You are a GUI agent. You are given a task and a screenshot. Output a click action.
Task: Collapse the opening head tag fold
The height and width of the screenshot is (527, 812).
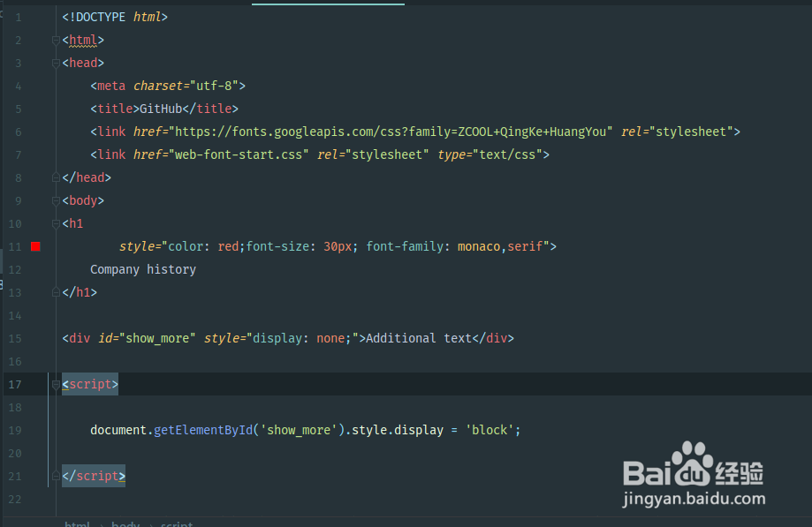[56, 63]
